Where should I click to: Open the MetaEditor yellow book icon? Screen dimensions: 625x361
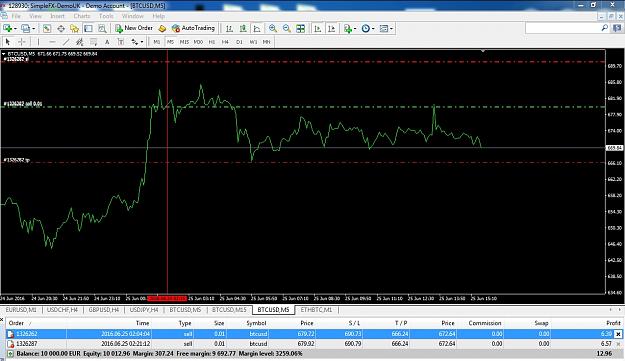tap(162, 28)
